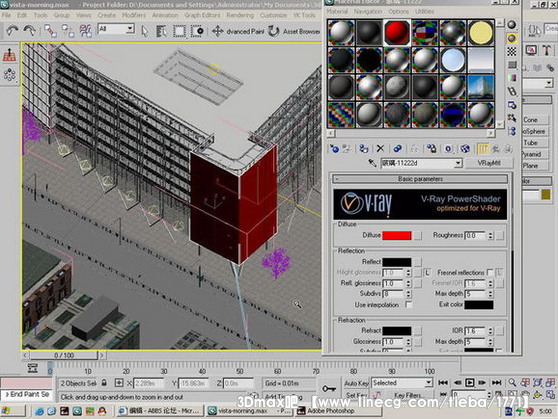This screenshot has height=419, width=558.
Task: Click the refraction IOR spinner arrows
Action: (491, 331)
